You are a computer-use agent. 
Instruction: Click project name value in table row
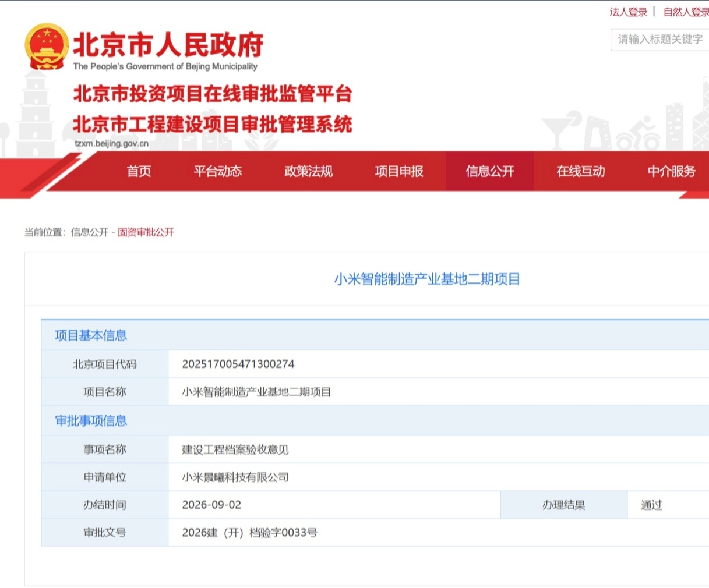(x=256, y=392)
